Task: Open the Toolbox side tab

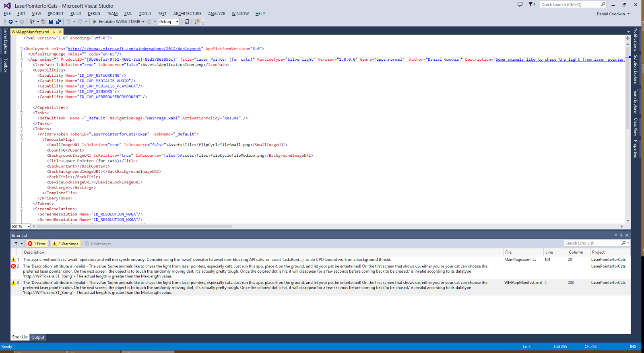Action: pos(6,65)
